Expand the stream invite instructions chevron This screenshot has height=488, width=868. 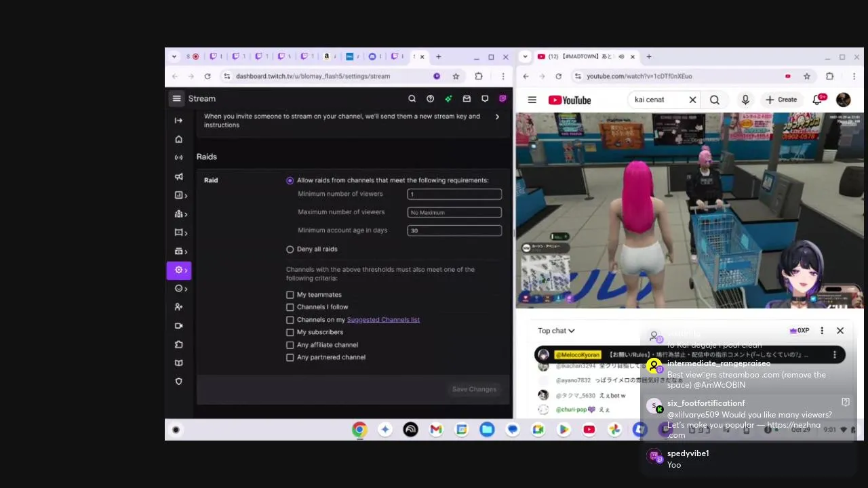tap(497, 117)
